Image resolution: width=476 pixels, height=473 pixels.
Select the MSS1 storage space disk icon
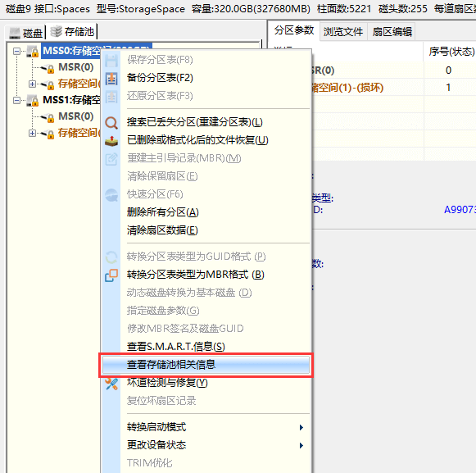tap(33, 100)
